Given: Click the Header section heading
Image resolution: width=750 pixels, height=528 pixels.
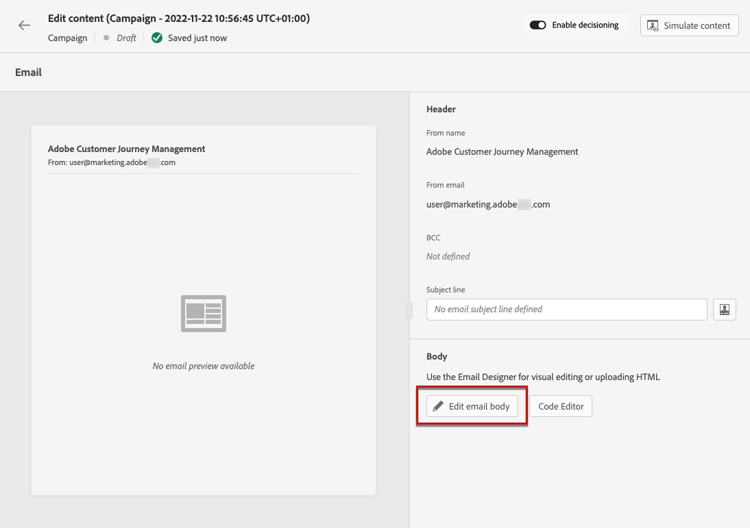Looking at the screenshot, I should tap(441, 109).
